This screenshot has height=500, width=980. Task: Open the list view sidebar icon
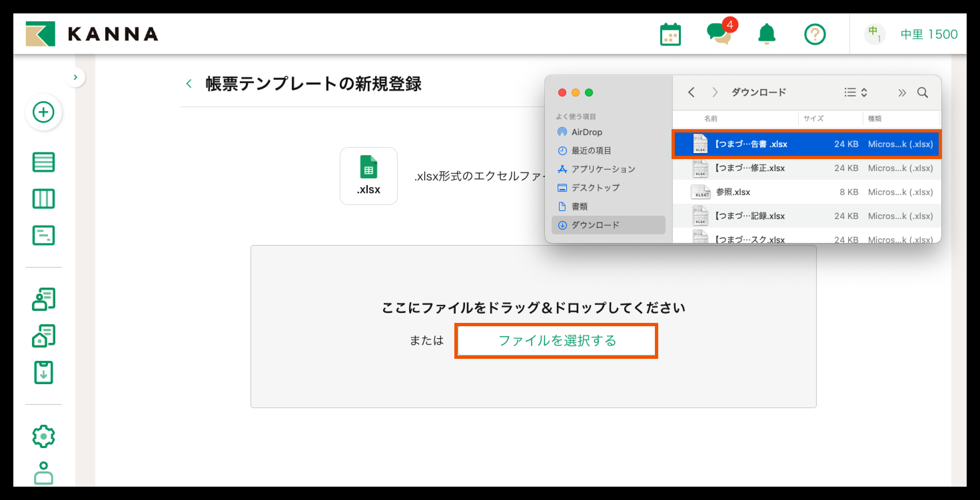pos(43,162)
